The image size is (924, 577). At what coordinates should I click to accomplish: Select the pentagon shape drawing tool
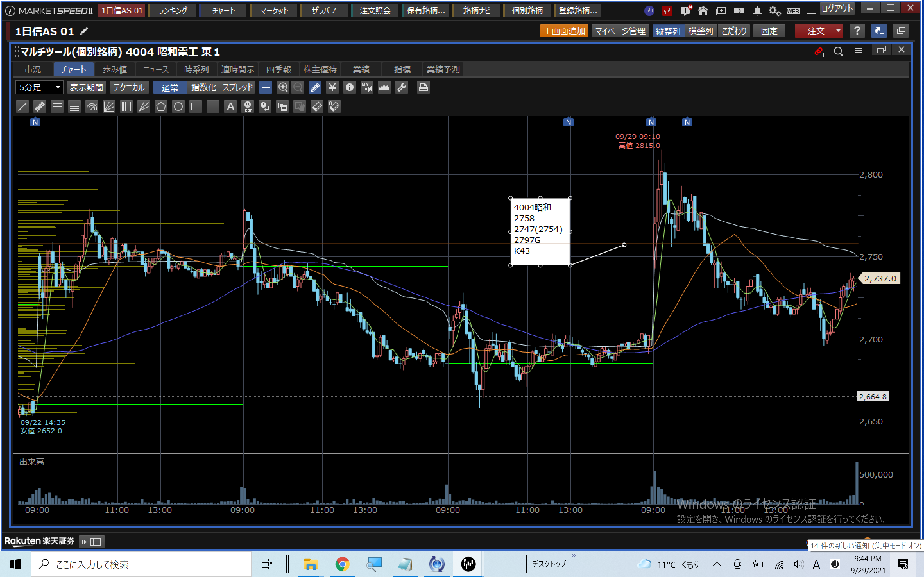[161, 106]
